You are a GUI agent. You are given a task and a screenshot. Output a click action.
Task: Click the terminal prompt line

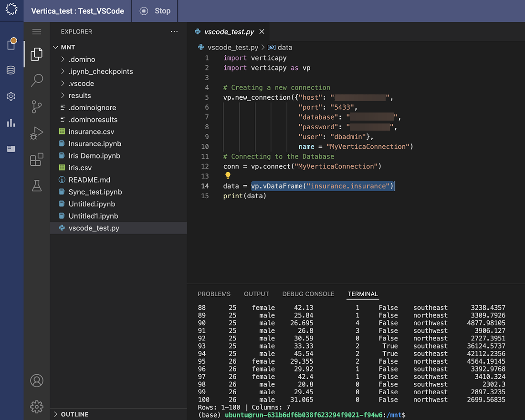302,415
